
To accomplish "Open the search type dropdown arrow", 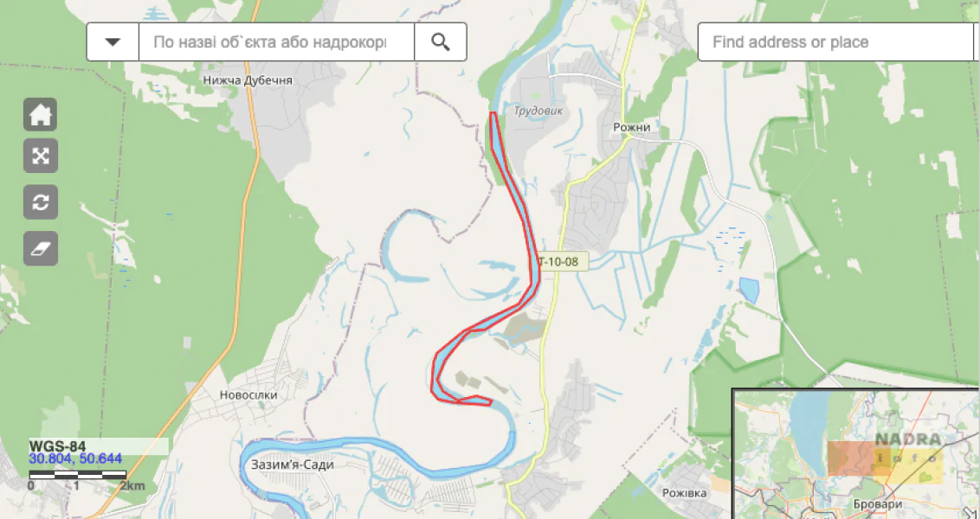I will [113, 42].
